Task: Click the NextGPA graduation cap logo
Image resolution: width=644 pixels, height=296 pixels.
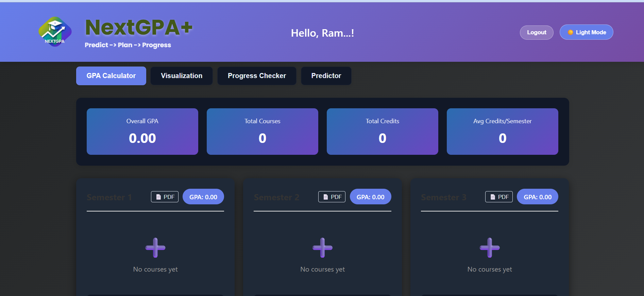Action: point(55,32)
